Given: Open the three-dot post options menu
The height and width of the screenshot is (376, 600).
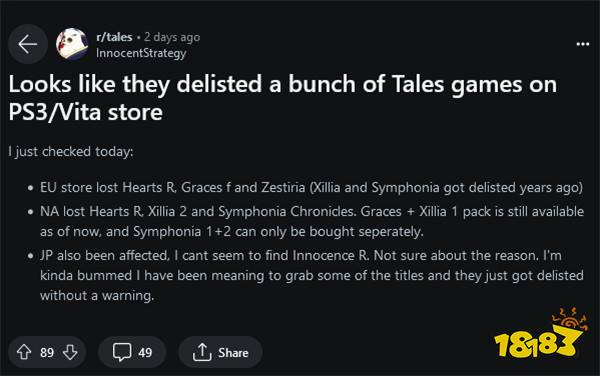Looking at the screenshot, I should [x=582, y=44].
